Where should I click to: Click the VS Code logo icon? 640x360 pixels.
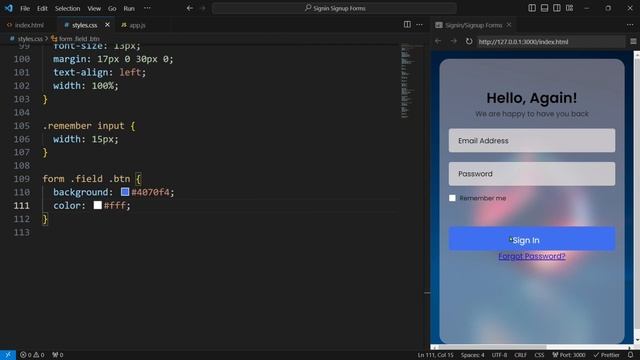tap(9, 8)
